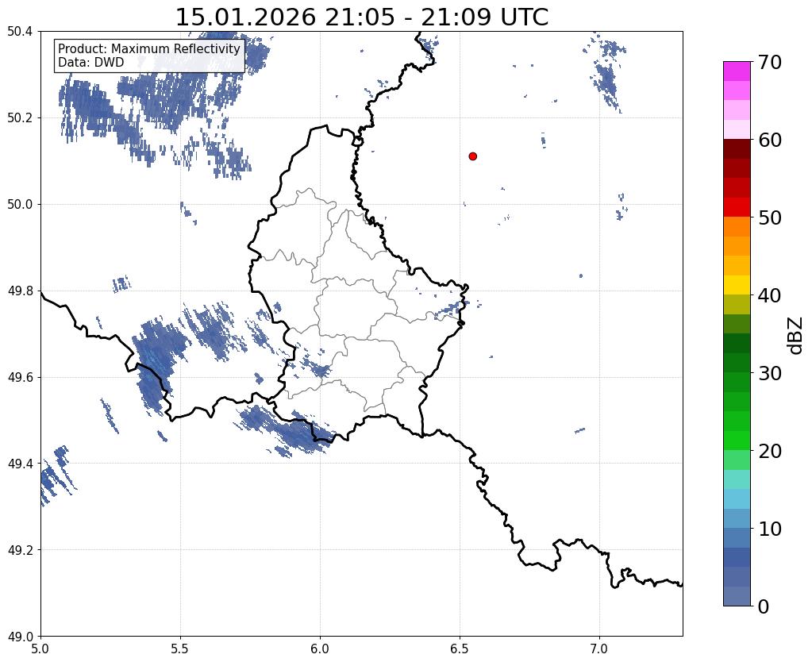This screenshot has height=662, width=812.
Task: Click the colorbar tick label 30
Action: point(769,373)
